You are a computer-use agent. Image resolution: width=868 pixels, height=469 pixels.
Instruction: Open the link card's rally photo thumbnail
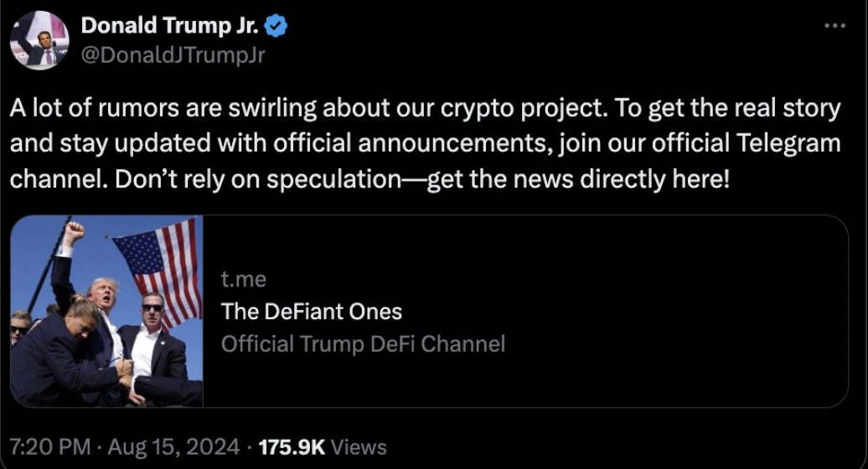[x=107, y=312]
